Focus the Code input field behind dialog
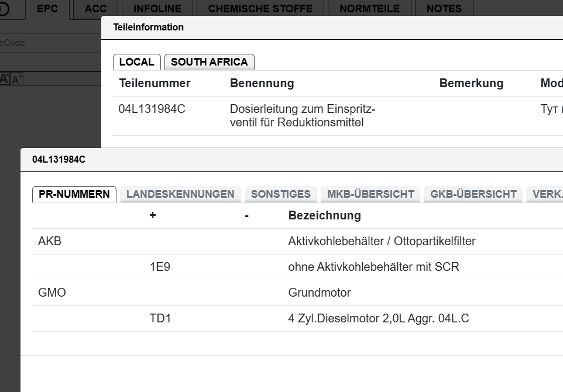This screenshot has height=392, width=563. (50, 43)
